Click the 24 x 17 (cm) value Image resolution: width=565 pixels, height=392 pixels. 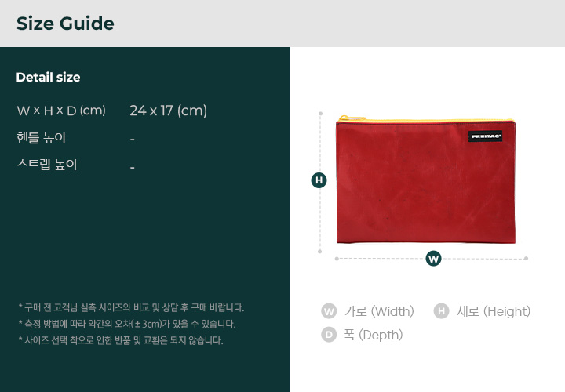[168, 111]
